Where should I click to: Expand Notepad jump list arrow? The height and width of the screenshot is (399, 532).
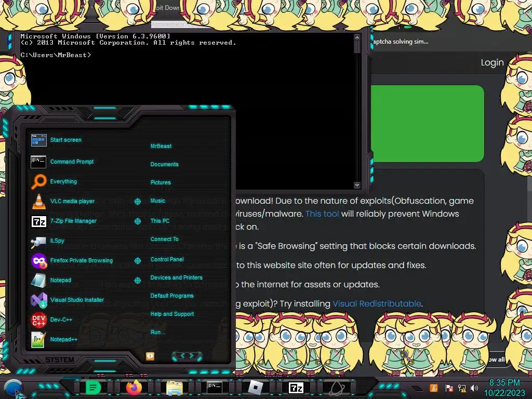137,280
